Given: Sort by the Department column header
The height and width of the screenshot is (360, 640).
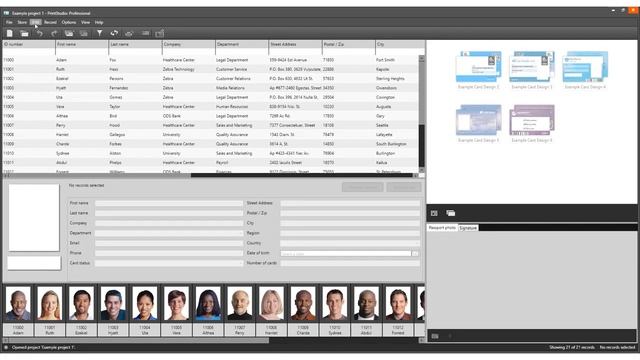Looking at the screenshot, I should [x=242, y=44].
